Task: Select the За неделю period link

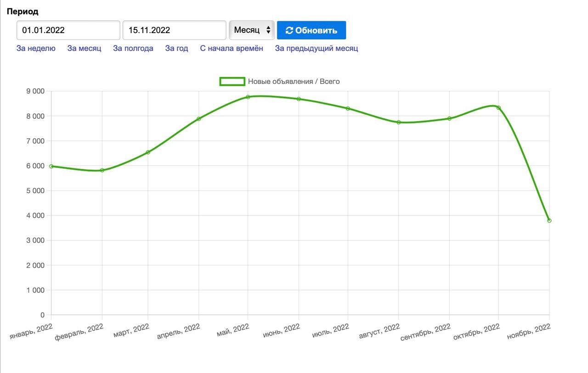Action: pyautogui.click(x=36, y=48)
